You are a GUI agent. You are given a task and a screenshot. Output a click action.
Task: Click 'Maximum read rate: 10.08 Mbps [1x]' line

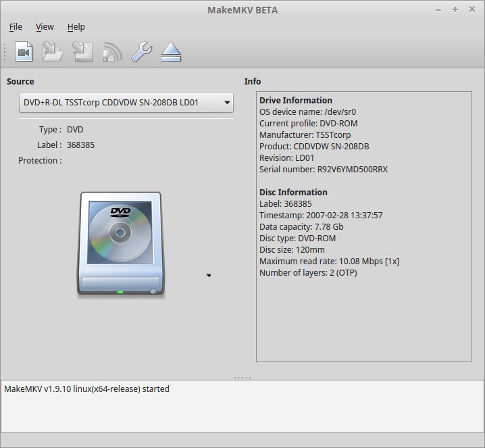click(329, 261)
